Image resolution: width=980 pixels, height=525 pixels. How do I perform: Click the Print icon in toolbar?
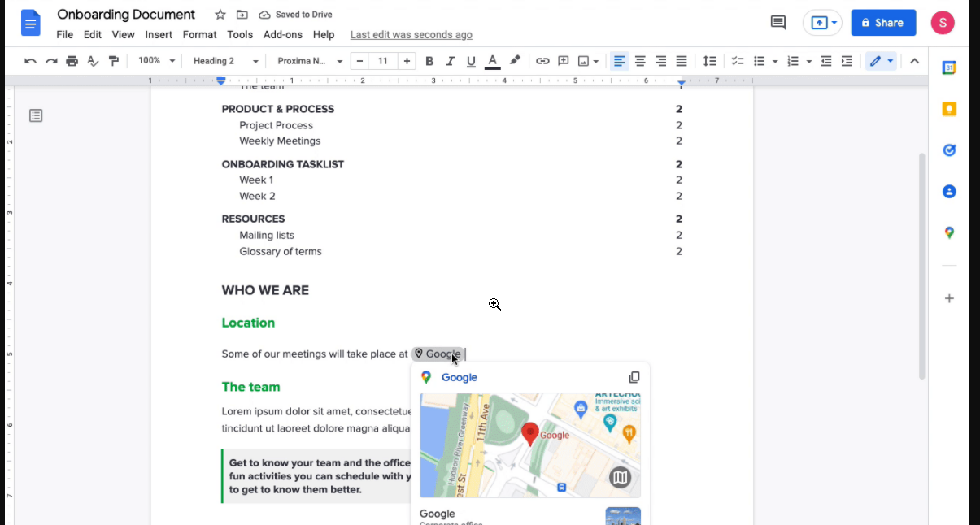72,61
